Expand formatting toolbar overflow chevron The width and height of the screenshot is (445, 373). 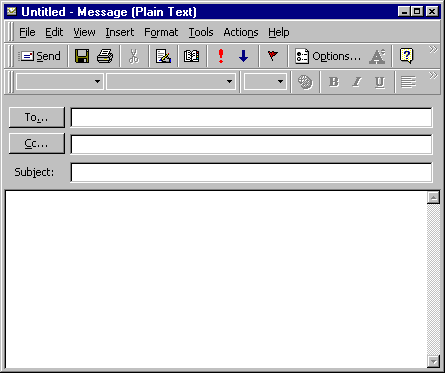pyautogui.click(x=433, y=75)
